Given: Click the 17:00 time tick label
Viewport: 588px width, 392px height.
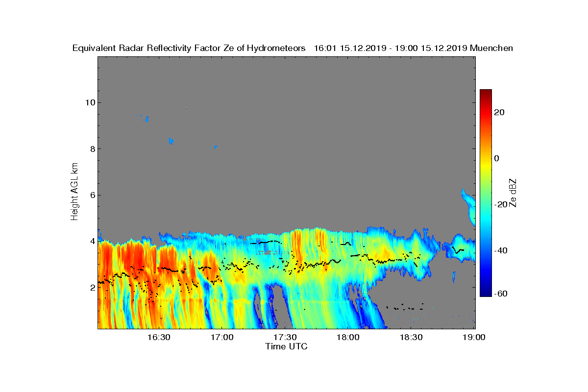Looking at the screenshot, I should (221, 337).
